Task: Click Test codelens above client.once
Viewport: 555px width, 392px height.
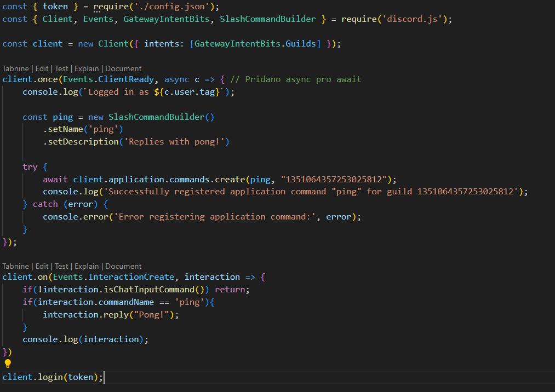Action: pyautogui.click(x=61, y=68)
